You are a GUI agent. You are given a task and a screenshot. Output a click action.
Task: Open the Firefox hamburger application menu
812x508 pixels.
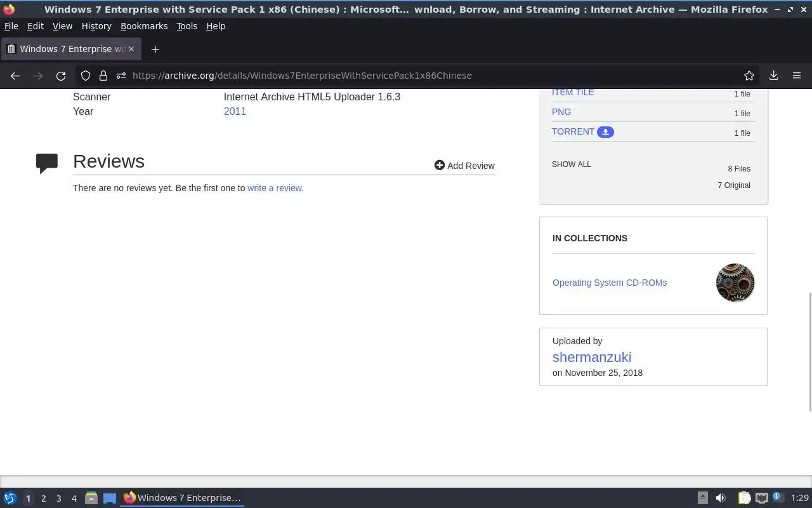point(797,76)
